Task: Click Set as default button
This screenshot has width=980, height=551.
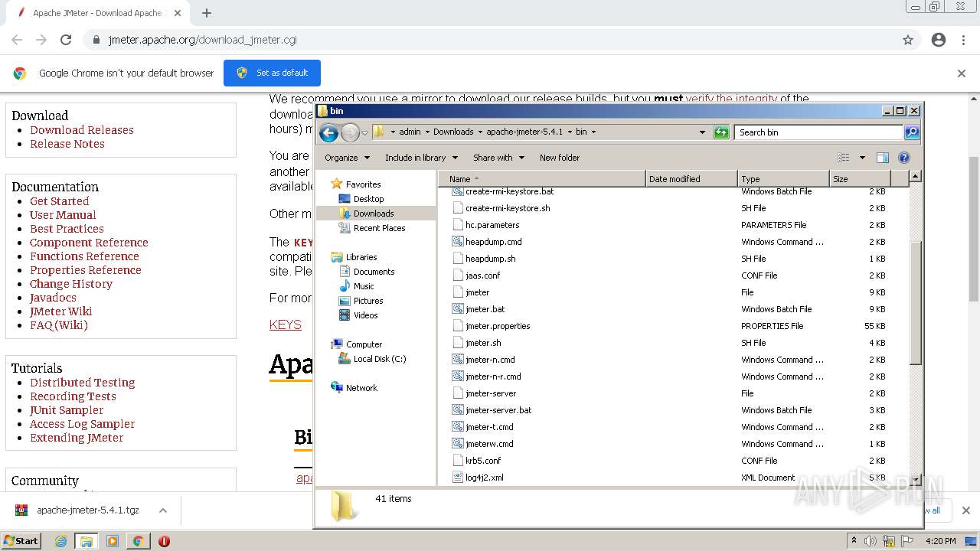Action: [x=272, y=73]
